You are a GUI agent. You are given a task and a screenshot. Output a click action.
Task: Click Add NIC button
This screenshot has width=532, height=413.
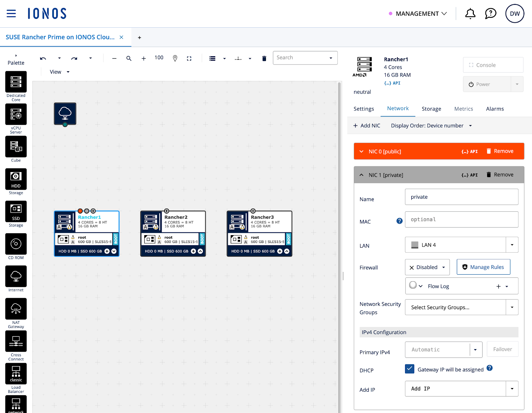click(367, 125)
